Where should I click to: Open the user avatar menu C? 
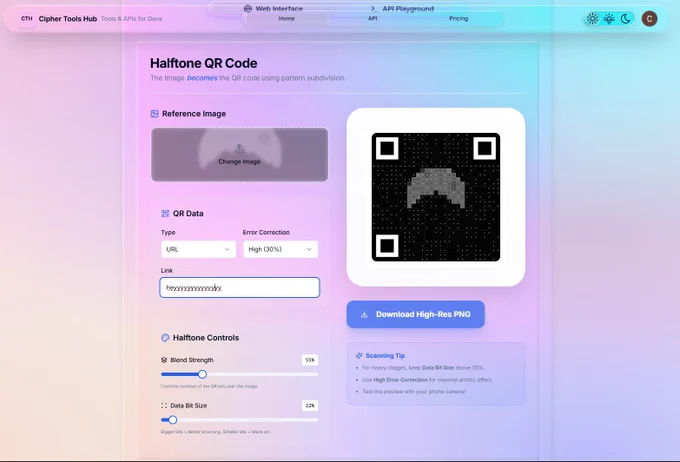coord(649,19)
